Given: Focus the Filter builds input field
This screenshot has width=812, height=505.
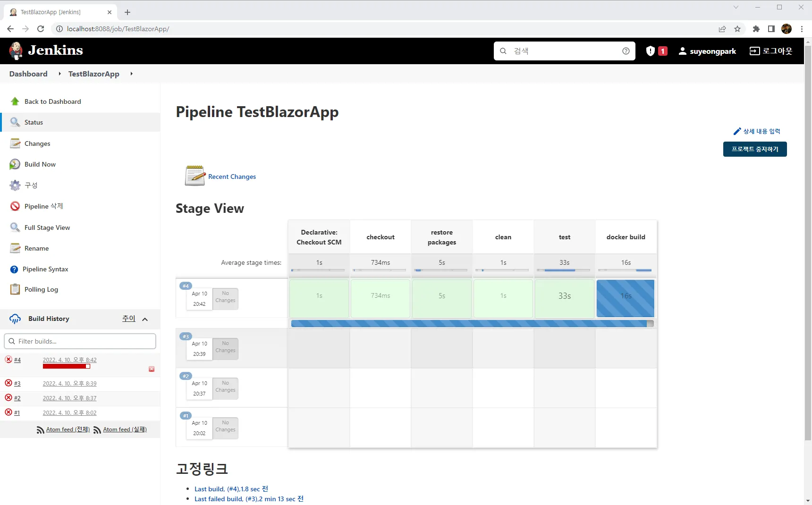Looking at the screenshot, I should coord(80,341).
